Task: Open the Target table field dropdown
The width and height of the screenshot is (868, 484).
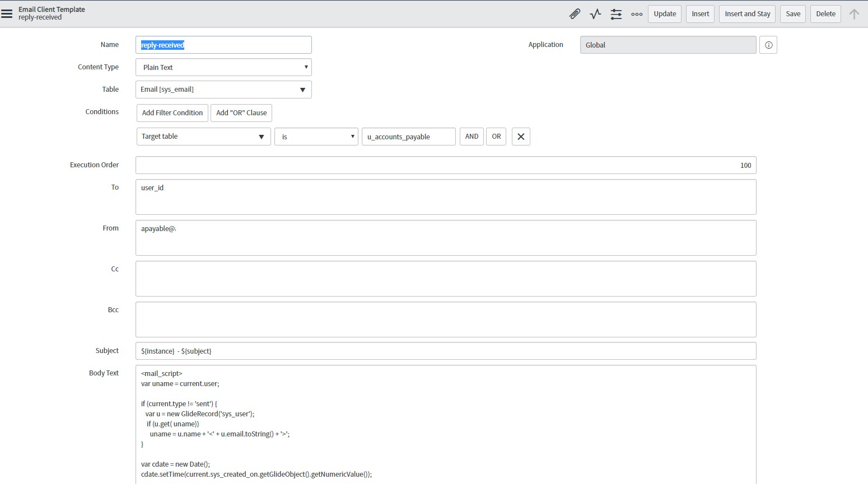Action: (x=204, y=137)
